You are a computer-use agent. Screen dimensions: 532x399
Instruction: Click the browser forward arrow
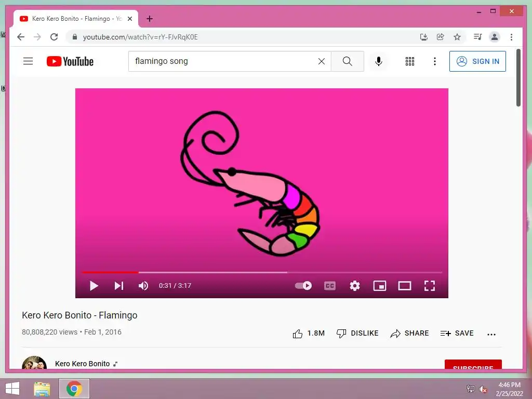point(37,37)
